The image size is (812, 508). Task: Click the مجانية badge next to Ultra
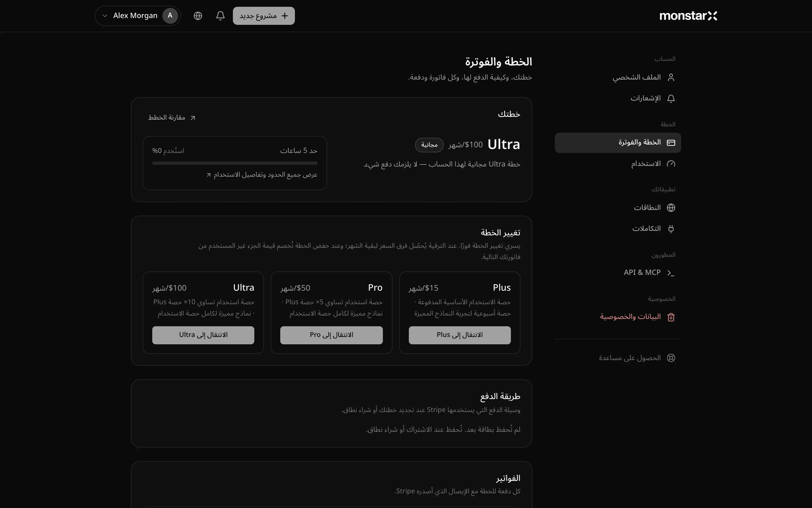pyautogui.click(x=429, y=145)
